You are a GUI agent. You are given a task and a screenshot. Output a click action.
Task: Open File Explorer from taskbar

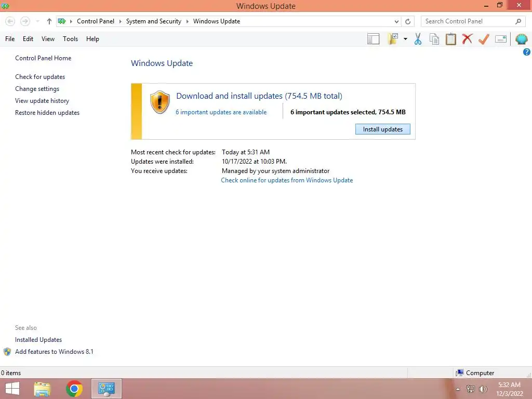(42, 389)
